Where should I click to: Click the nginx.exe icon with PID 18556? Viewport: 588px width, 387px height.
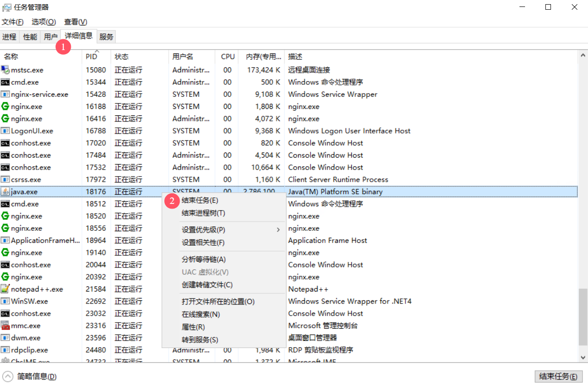click(x=5, y=228)
